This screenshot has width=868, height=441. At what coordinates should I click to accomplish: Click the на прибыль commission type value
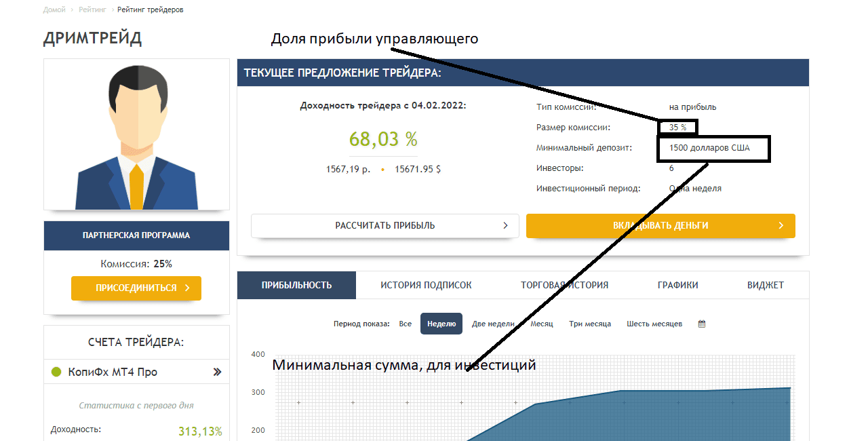(x=692, y=107)
